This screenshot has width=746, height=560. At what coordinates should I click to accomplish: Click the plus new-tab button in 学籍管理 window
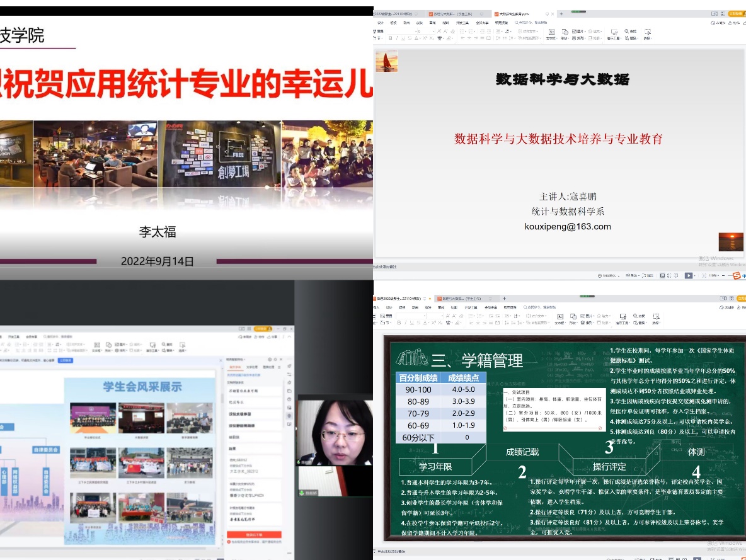point(503,298)
